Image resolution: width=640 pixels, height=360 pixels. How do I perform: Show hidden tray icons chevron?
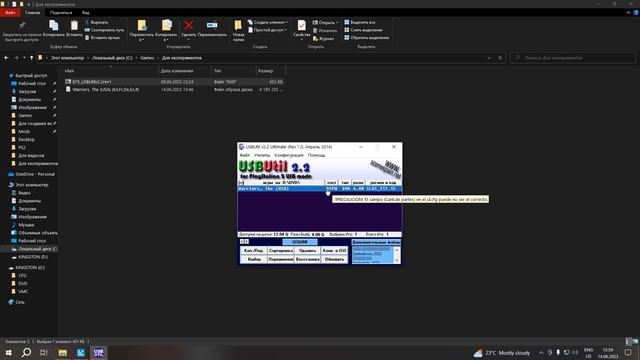point(541,353)
